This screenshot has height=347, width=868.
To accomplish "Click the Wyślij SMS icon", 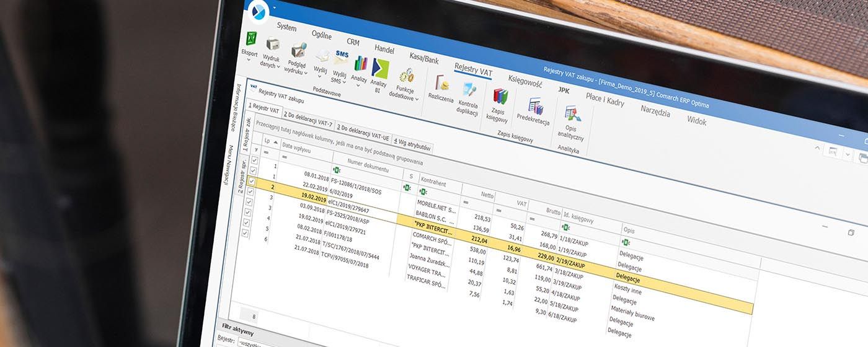I will point(341,58).
